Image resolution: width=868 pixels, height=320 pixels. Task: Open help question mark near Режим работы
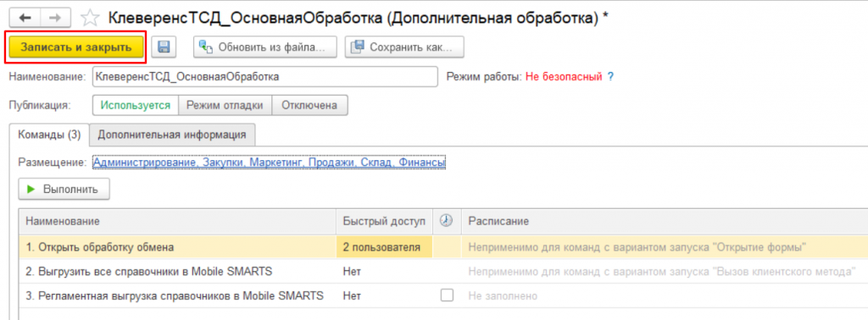pos(610,77)
